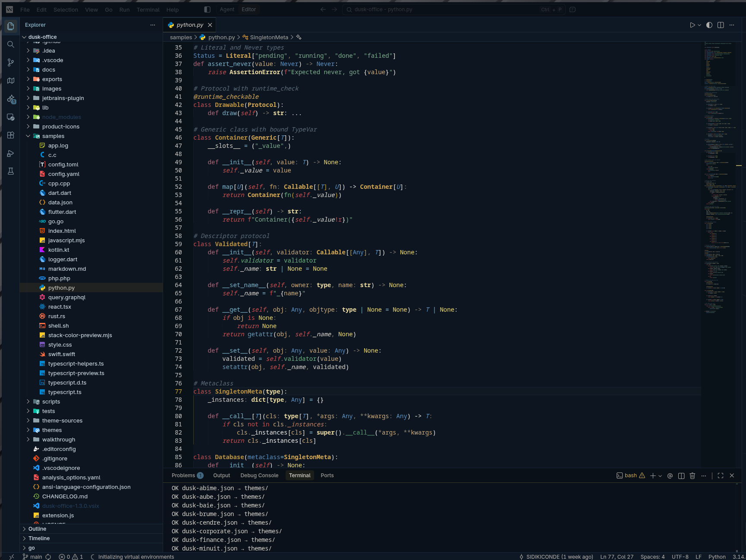Open Explorer more actions ellipsis

click(x=153, y=25)
